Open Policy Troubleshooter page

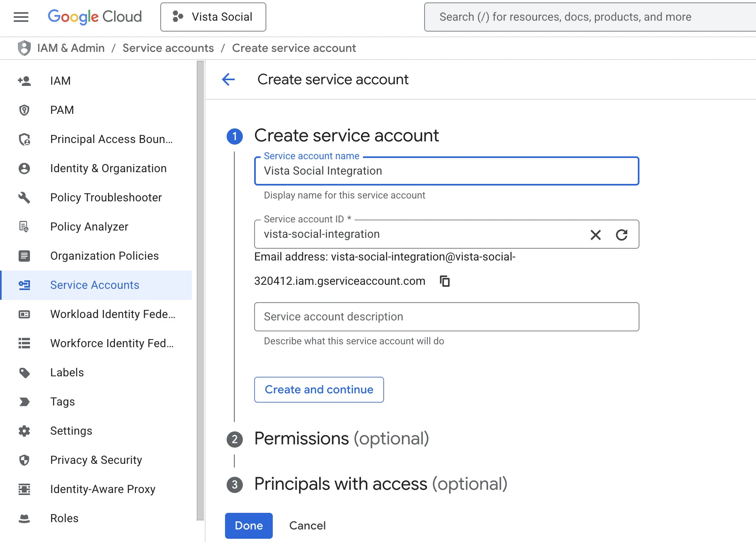pos(106,198)
